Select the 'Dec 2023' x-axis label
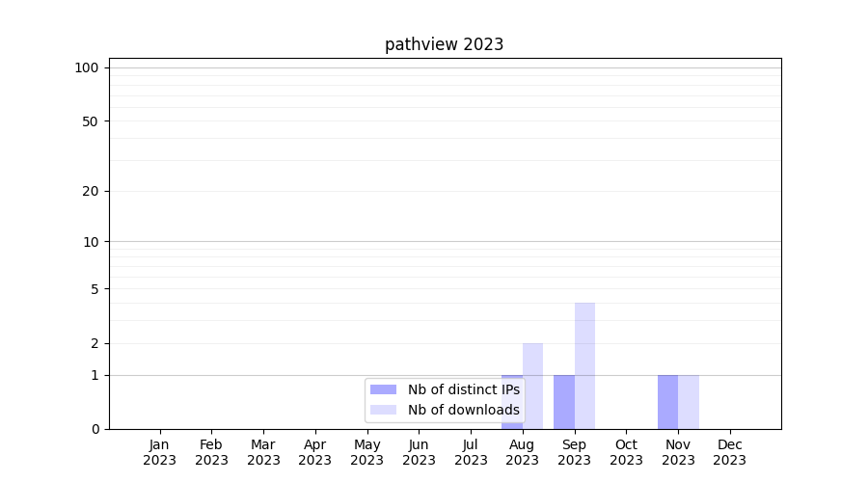Screen dimensions: 868x482 pos(730,452)
